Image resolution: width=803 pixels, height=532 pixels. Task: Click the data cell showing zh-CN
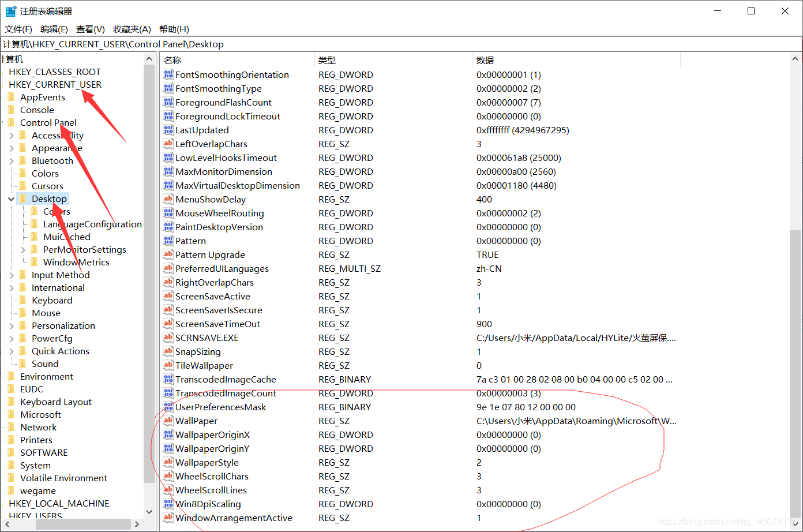[489, 268]
